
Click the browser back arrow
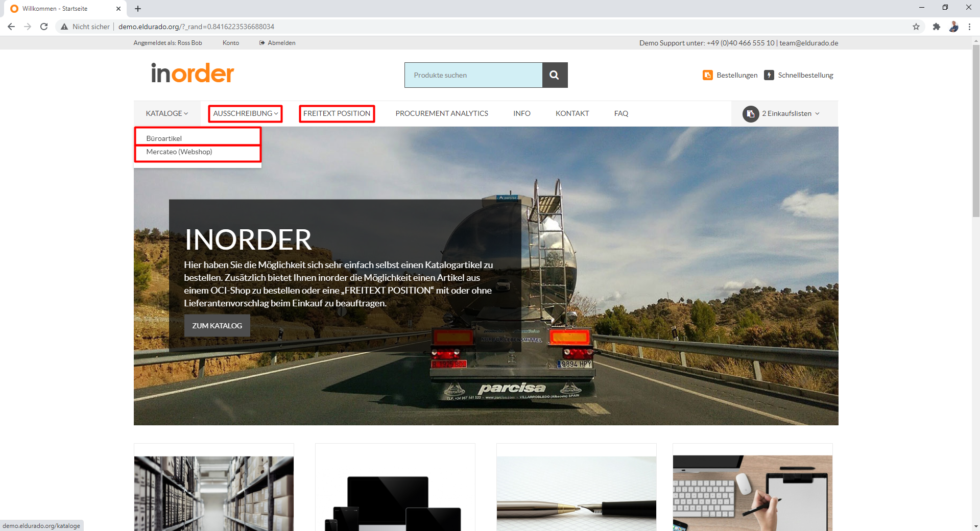pyautogui.click(x=11, y=27)
